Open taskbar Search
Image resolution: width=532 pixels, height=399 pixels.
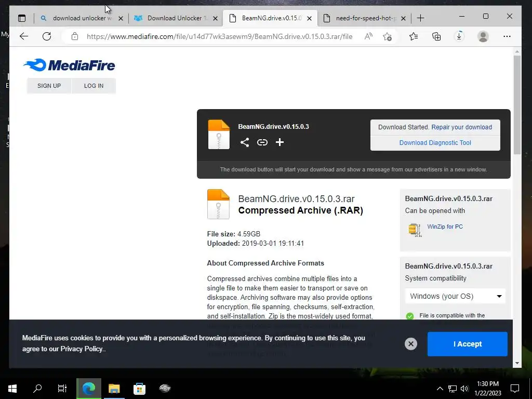point(37,388)
